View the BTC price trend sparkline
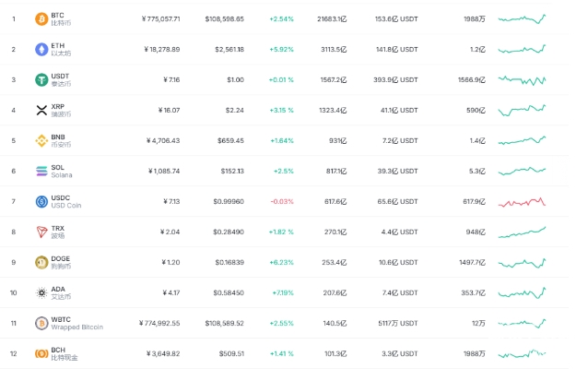Image resolution: width=588 pixels, height=369 pixels. pos(522,18)
